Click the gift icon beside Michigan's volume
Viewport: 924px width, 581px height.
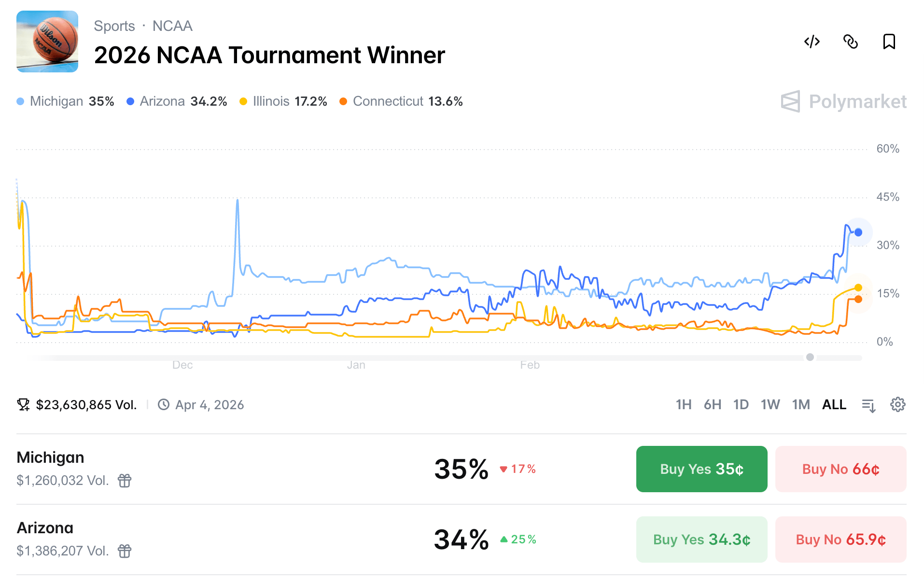click(x=125, y=481)
